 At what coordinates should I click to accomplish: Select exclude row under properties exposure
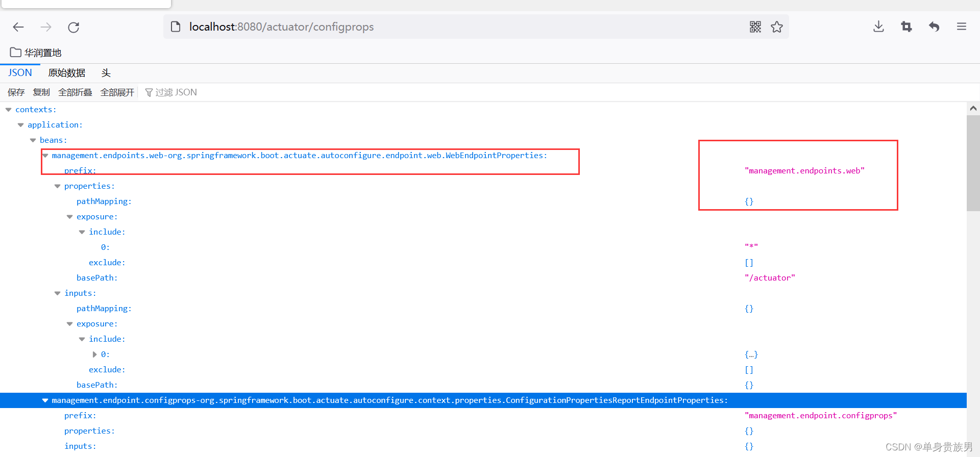click(x=483, y=263)
